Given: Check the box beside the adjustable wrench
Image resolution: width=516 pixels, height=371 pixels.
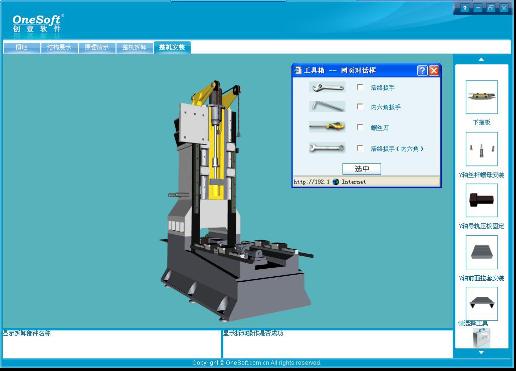Looking at the screenshot, I should [360, 87].
